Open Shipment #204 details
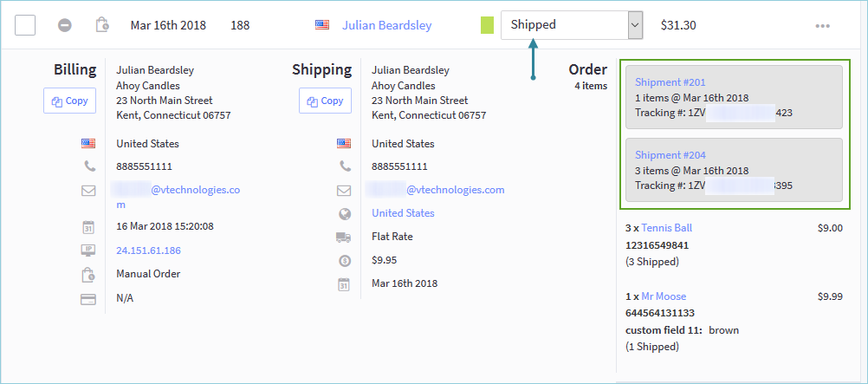The image size is (868, 384). pyautogui.click(x=670, y=155)
